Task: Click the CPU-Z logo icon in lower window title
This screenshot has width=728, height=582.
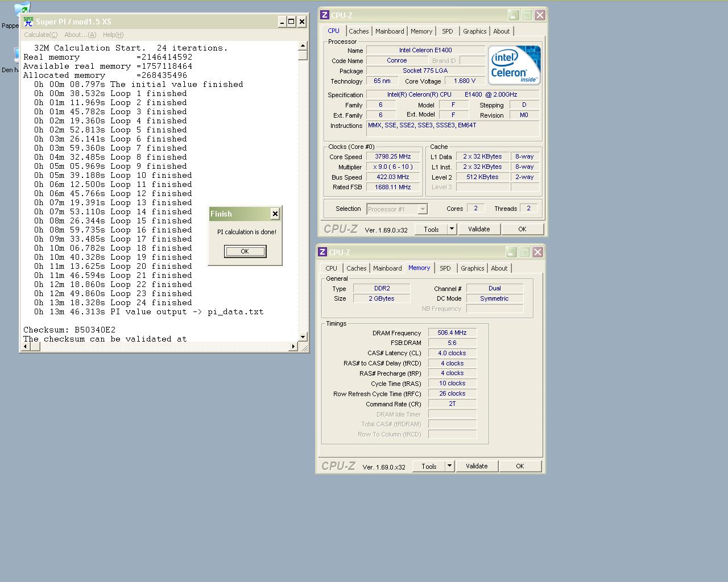Action: pos(322,252)
